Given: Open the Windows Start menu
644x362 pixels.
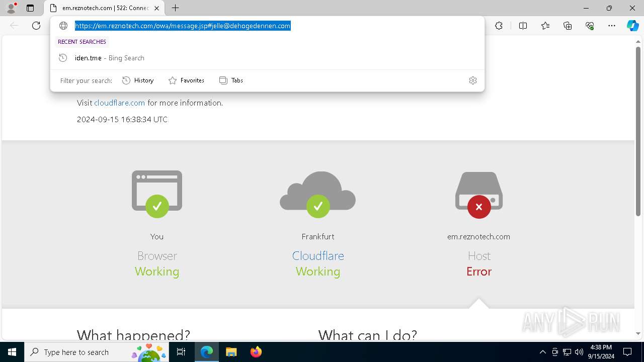Looking at the screenshot, I should click(x=12, y=352).
